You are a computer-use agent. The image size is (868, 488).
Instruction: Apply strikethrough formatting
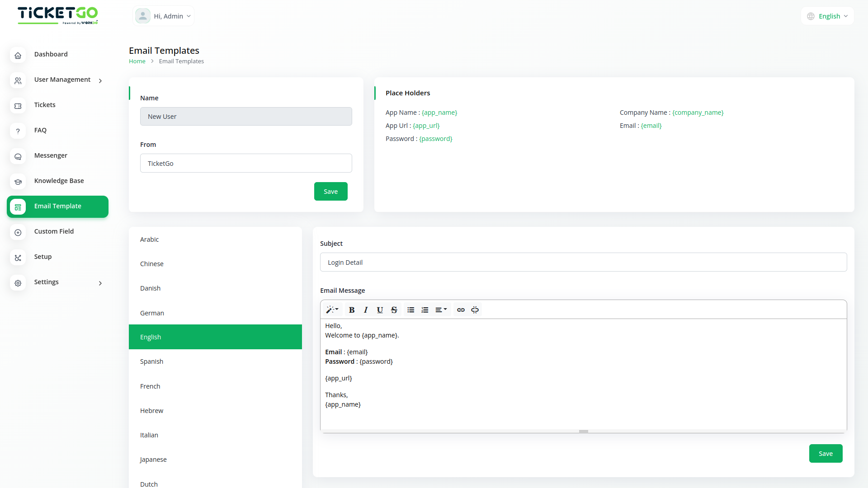tap(394, 310)
